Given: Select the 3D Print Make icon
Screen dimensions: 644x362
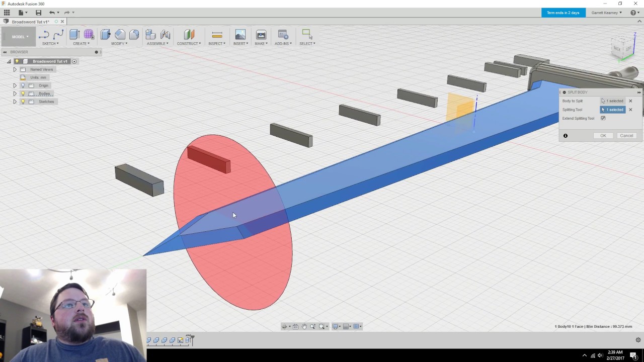Looking at the screenshot, I should click(261, 34).
